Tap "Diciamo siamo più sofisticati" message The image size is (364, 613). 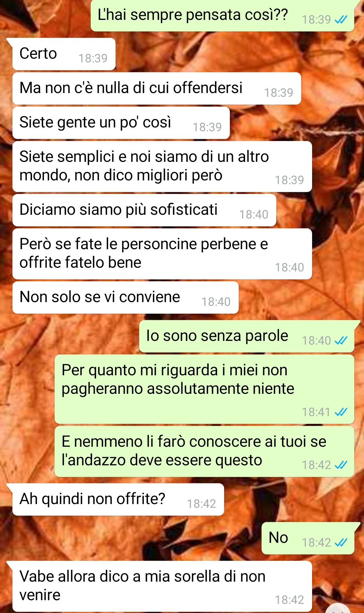click(144, 210)
